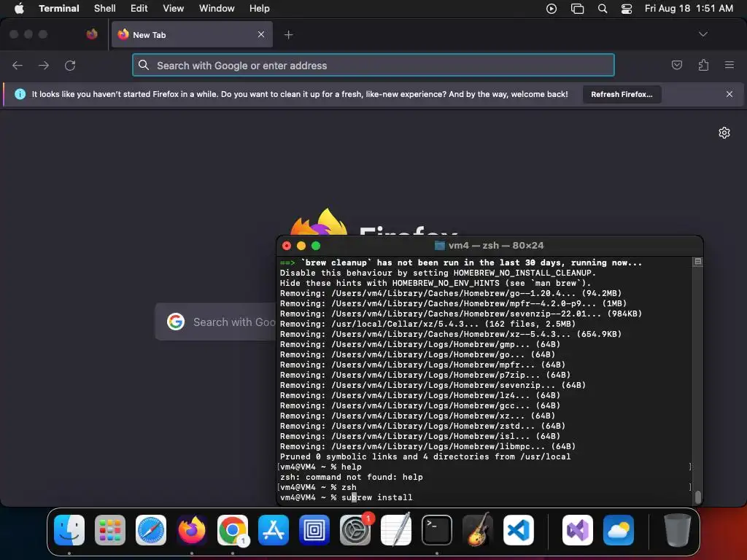Open System Preferences in the dock
The width and height of the screenshot is (747, 560).
pyautogui.click(x=355, y=530)
